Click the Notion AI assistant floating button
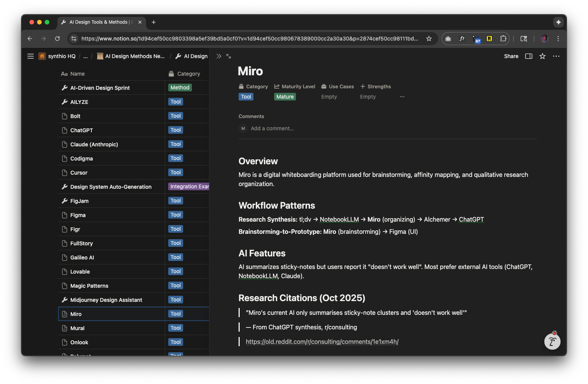 [x=552, y=341]
